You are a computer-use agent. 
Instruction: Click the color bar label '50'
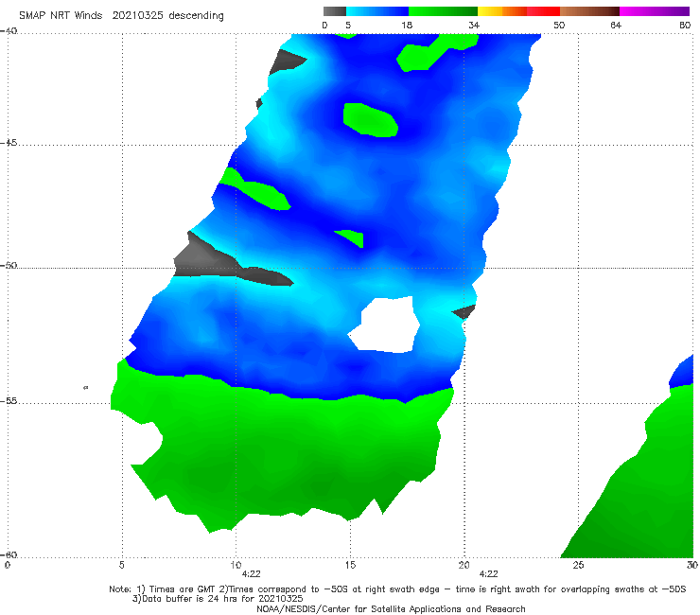tap(559, 26)
